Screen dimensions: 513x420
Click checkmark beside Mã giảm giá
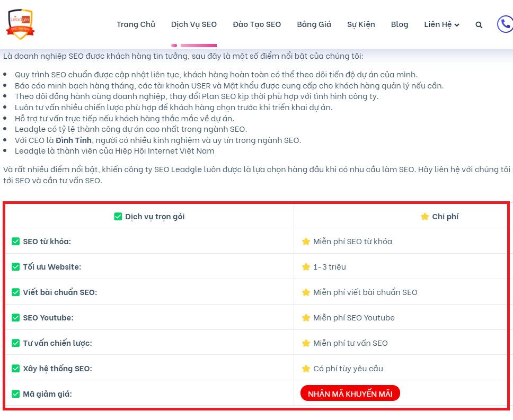[16, 394]
